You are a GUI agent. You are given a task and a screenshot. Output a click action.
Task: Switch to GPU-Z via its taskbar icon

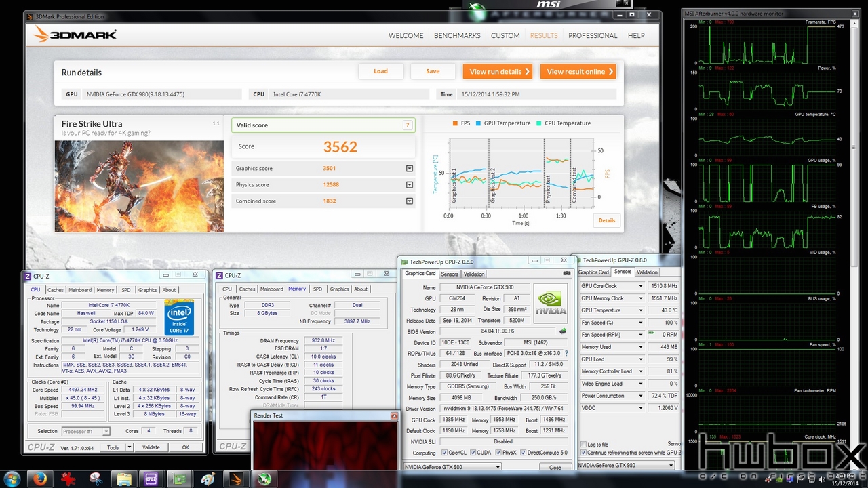coord(180,479)
